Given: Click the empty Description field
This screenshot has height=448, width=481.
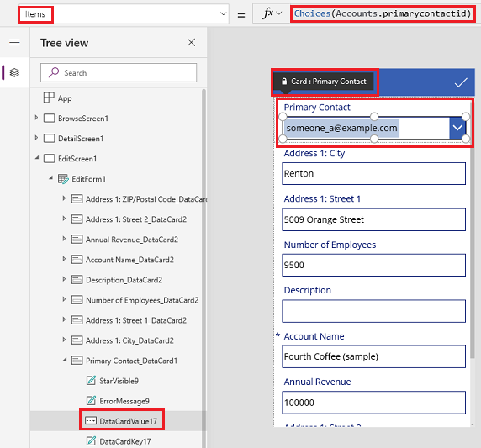Looking at the screenshot, I should 373,311.
